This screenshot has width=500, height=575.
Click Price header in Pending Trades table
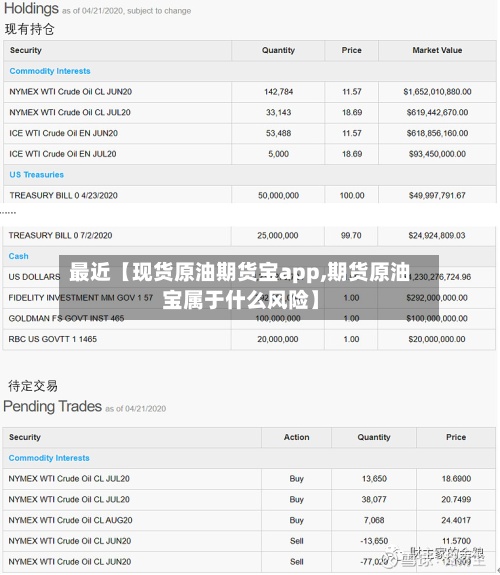click(x=456, y=437)
